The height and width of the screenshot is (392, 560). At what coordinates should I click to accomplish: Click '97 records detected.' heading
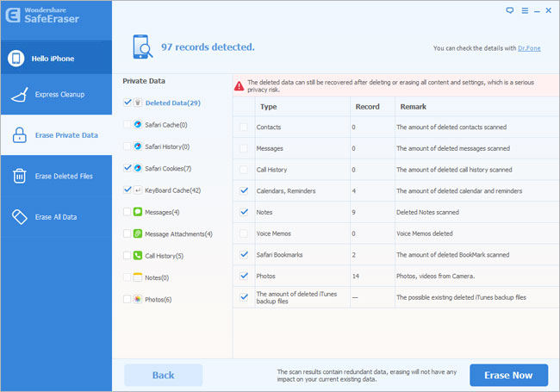208,47
